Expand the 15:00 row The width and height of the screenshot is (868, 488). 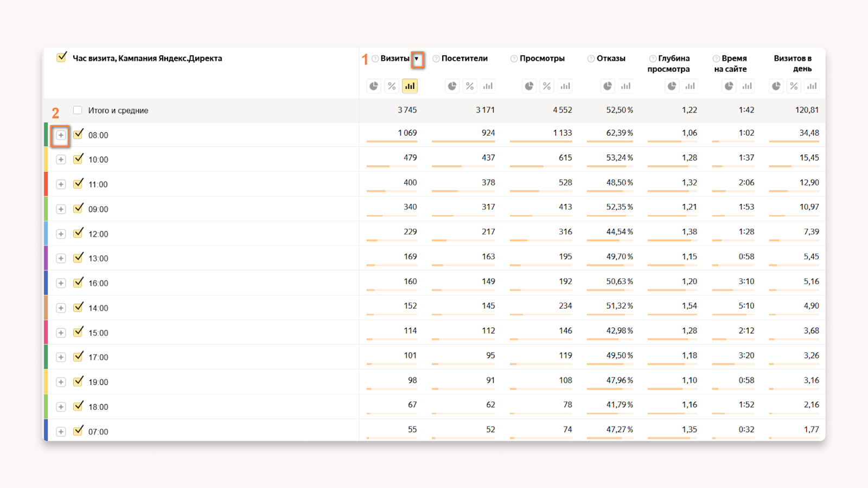pyautogui.click(x=61, y=333)
